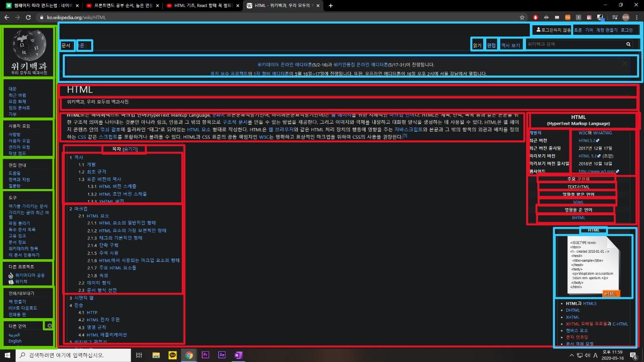Open the 읽기 view tab

[x=477, y=46]
